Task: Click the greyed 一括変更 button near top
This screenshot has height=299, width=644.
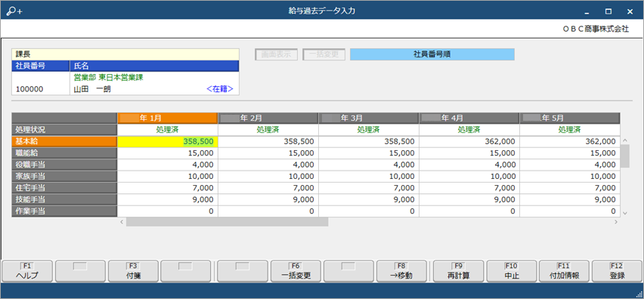Action: (x=324, y=54)
